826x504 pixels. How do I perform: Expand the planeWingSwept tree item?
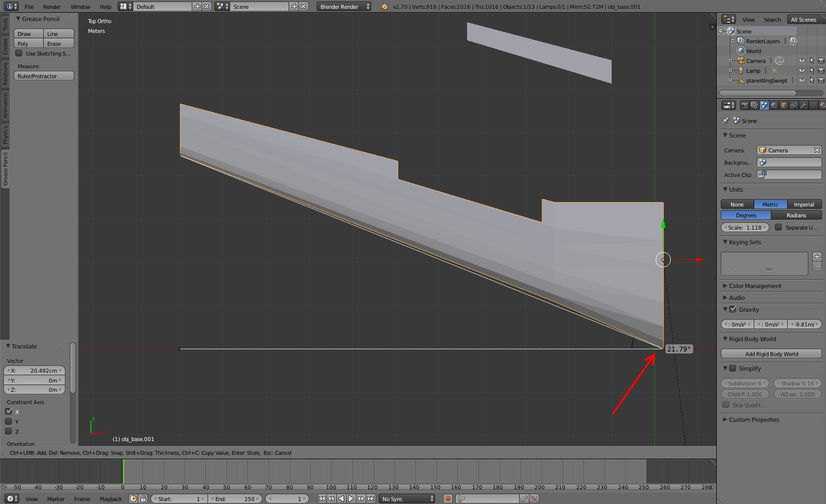[x=731, y=80]
